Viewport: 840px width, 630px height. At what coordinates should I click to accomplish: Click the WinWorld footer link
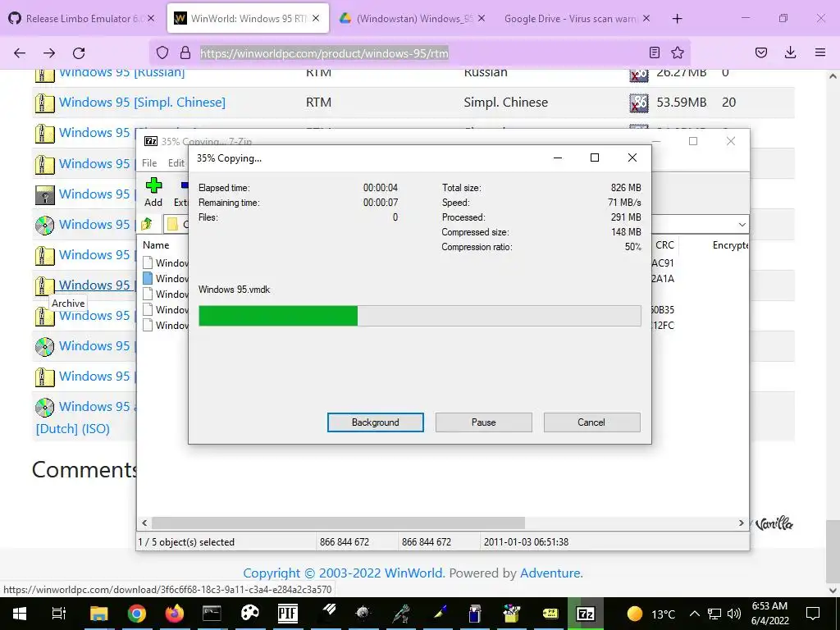pos(414,573)
